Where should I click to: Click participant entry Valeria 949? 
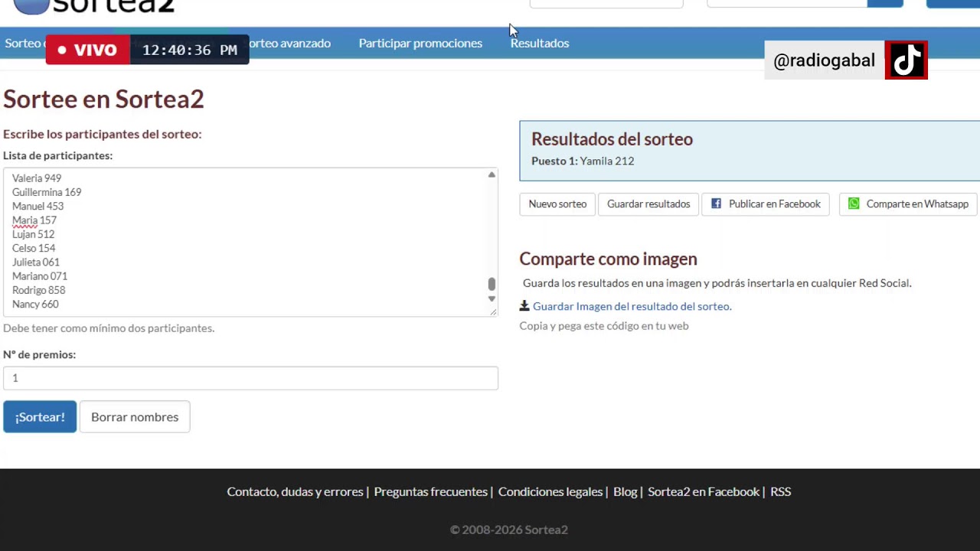point(37,178)
